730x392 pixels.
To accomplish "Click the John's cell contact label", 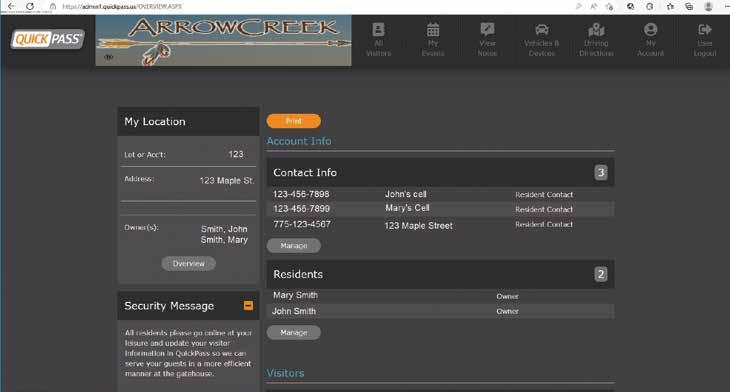I will pos(406,194).
